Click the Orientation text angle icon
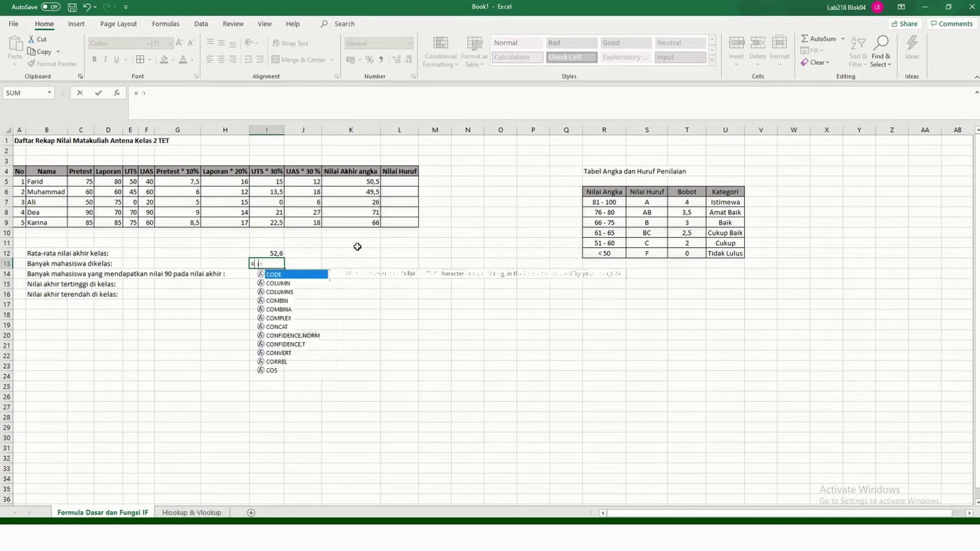Image resolution: width=980 pixels, height=551 pixels. tap(250, 44)
